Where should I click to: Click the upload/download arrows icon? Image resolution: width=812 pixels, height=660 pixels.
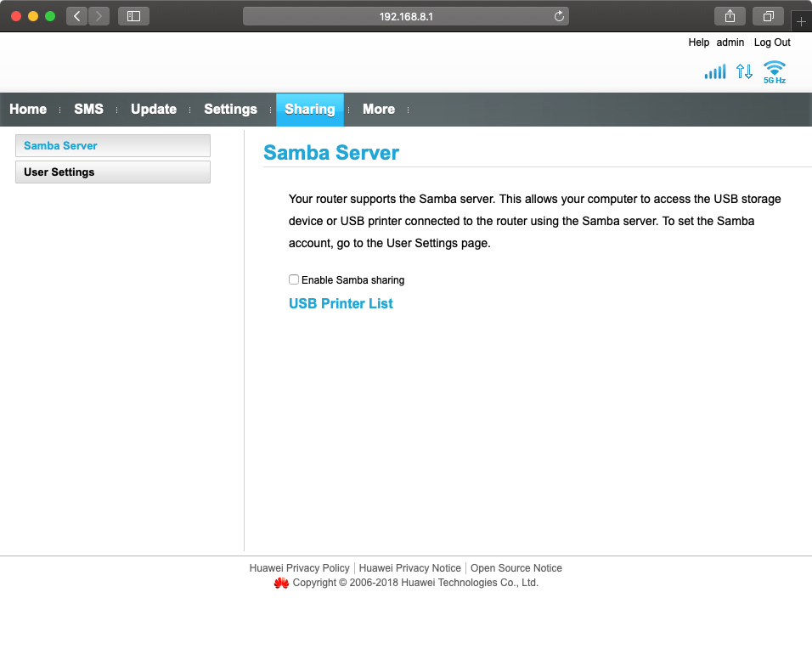(x=745, y=71)
